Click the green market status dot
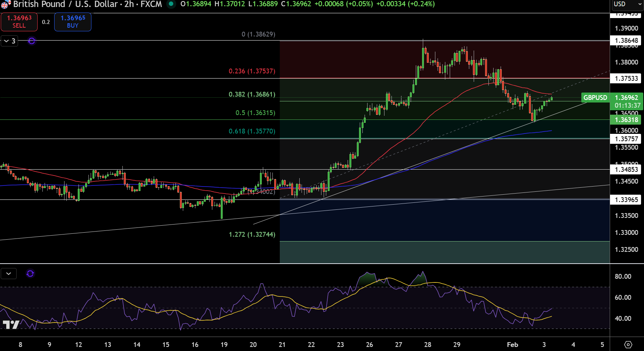This screenshot has height=351, width=644. click(171, 4)
